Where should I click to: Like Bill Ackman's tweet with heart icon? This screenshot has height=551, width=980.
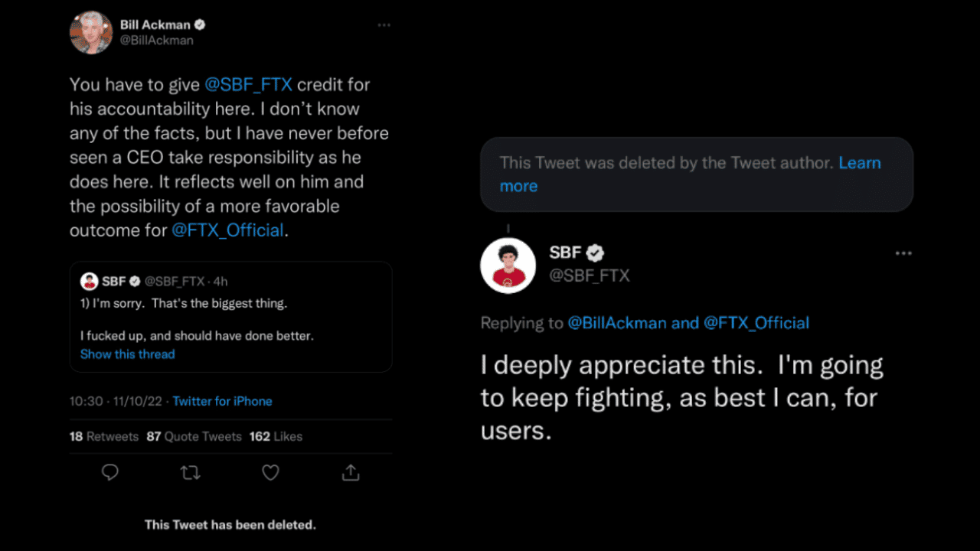coord(270,473)
